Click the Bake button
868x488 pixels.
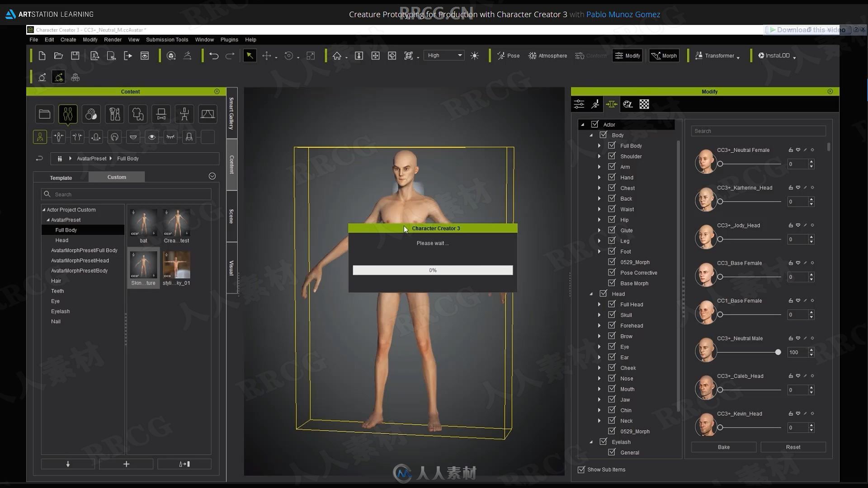[723, 447]
